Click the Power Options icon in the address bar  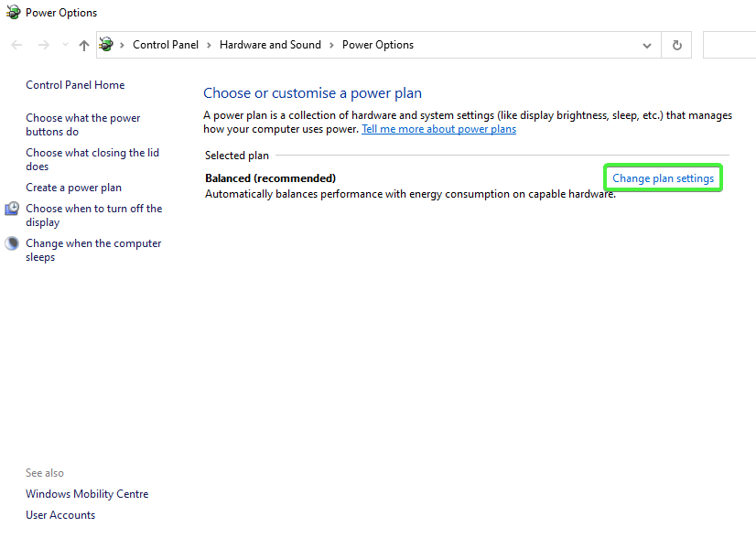click(105, 44)
